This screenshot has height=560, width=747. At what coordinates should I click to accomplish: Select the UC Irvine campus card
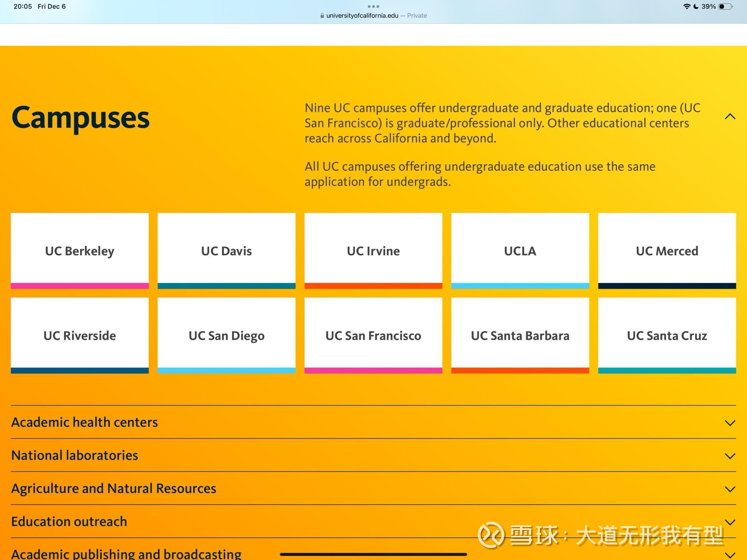373,251
